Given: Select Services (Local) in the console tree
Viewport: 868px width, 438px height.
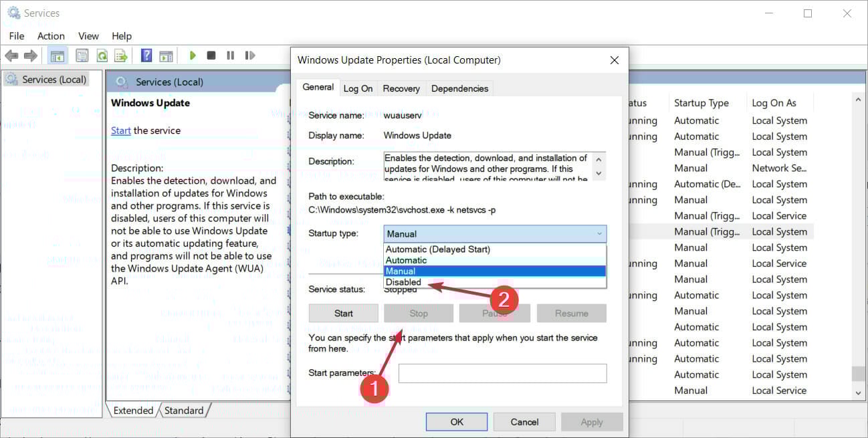Looking at the screenshot, I should tap(54, 80).
